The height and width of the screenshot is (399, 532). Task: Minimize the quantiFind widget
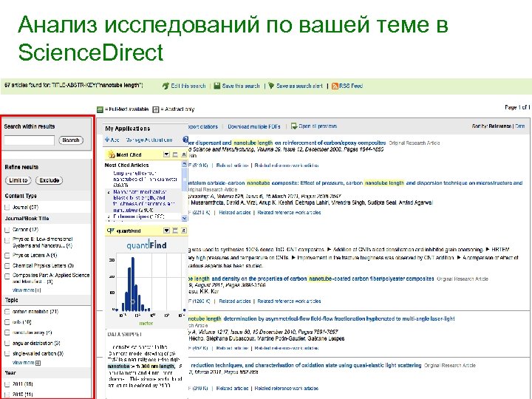coord(175,231)
